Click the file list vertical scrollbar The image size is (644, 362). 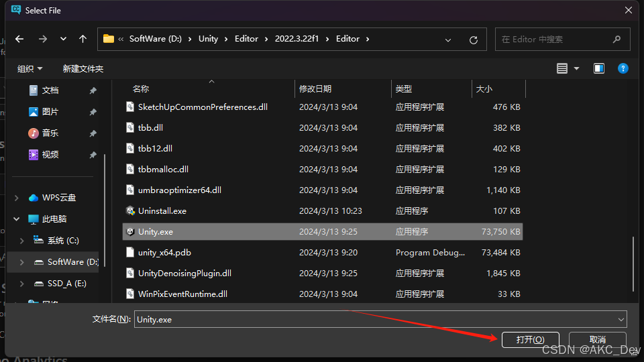634,263
